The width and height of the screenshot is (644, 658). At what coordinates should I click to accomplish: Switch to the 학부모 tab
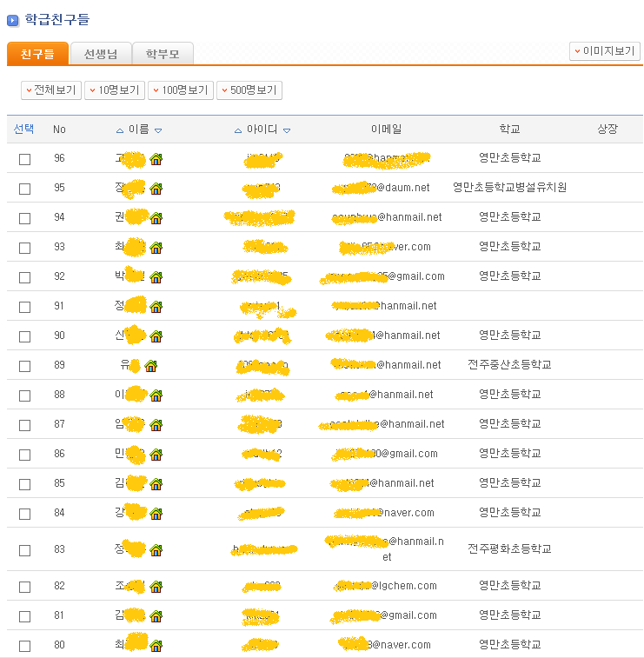(x=163, y=54)
